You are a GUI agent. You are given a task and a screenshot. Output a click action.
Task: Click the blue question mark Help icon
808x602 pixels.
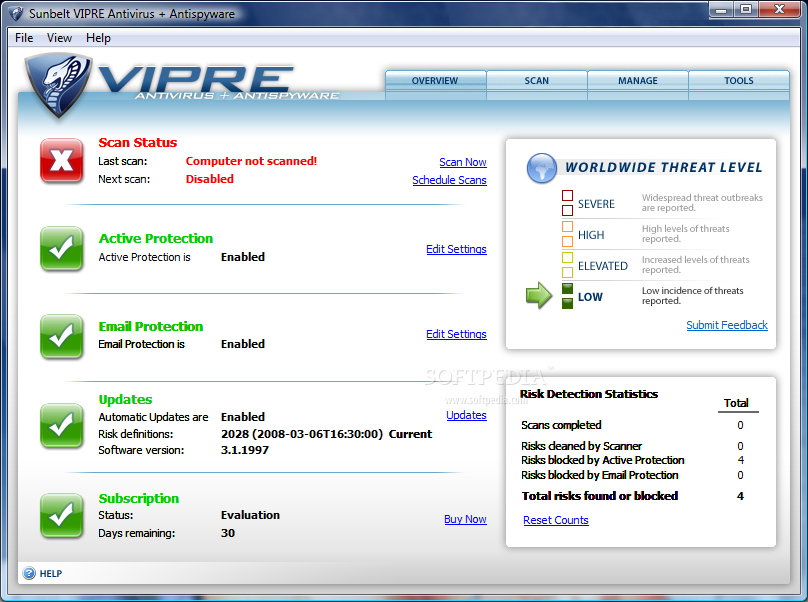[x=29, y=573]
